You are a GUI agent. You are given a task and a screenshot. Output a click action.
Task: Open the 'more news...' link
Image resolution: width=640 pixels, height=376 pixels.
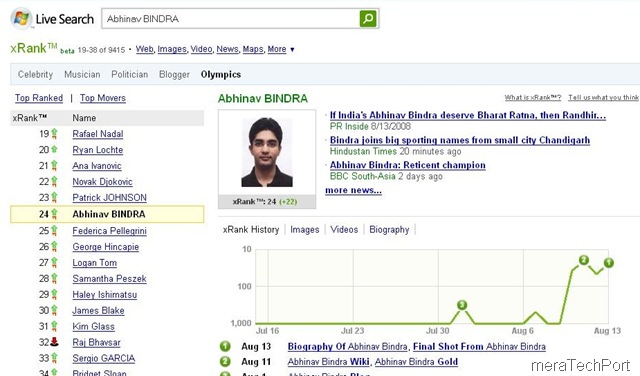tap(353, 190)
